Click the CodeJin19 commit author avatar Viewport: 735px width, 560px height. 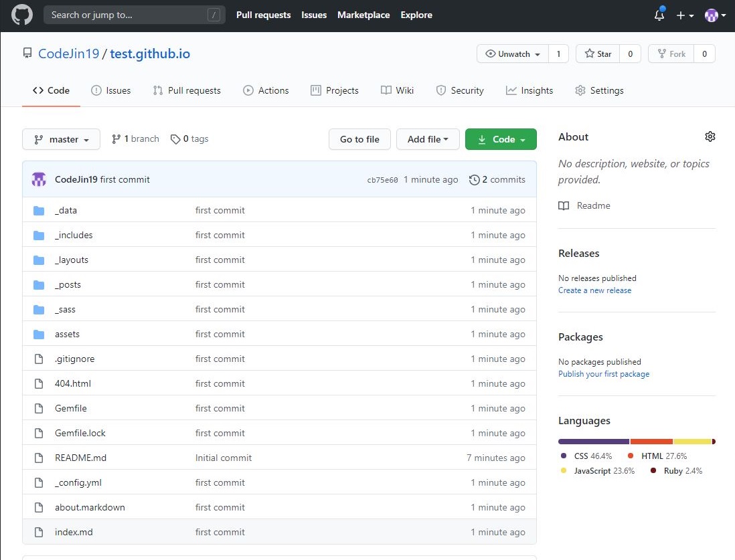39,179
